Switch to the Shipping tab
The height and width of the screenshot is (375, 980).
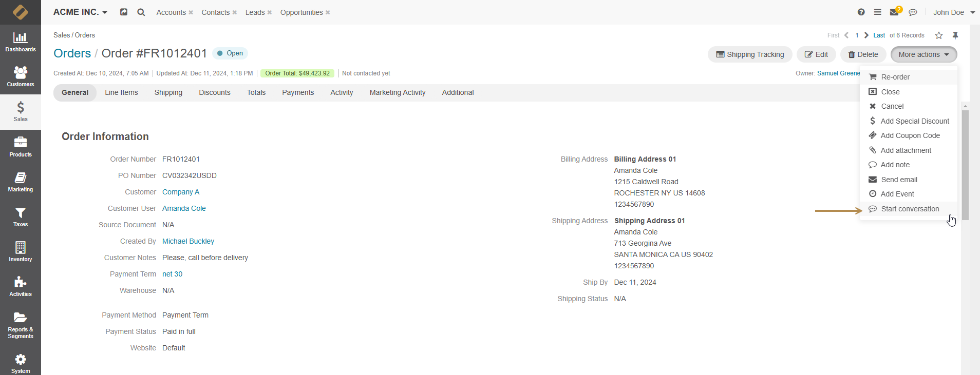[168, 92]
